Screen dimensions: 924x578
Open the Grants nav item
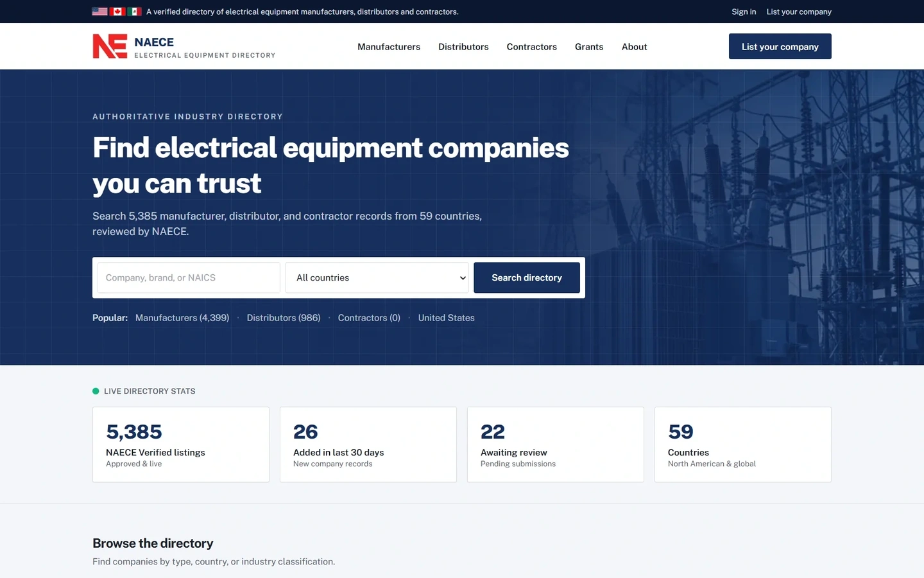pos(589,47)
